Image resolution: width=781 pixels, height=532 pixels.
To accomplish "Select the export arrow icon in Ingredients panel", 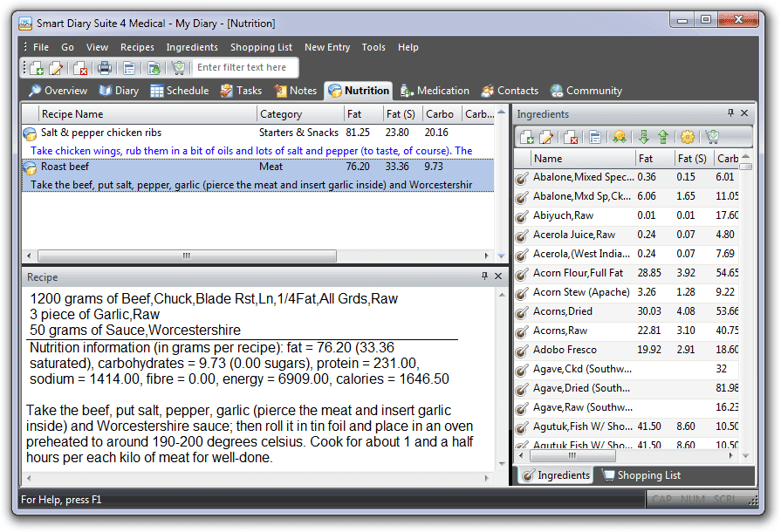I will (x=664, y=137).
